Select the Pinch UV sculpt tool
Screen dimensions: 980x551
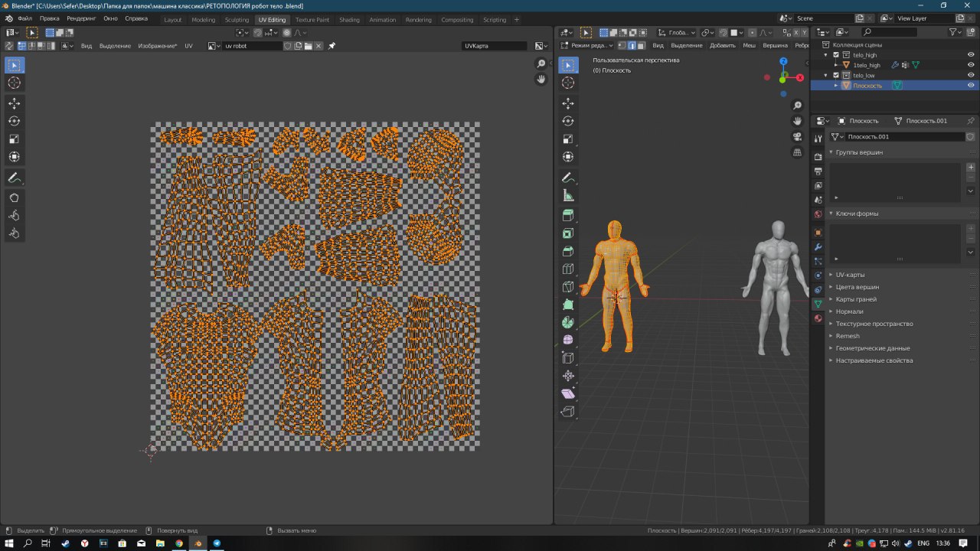click(14, 233)
